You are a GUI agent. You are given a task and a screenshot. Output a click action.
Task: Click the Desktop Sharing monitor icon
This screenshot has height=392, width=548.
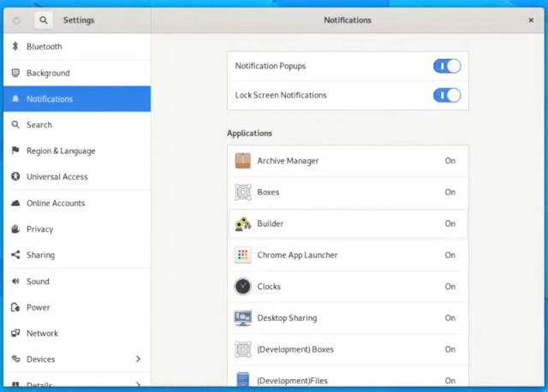coord(242,318)
